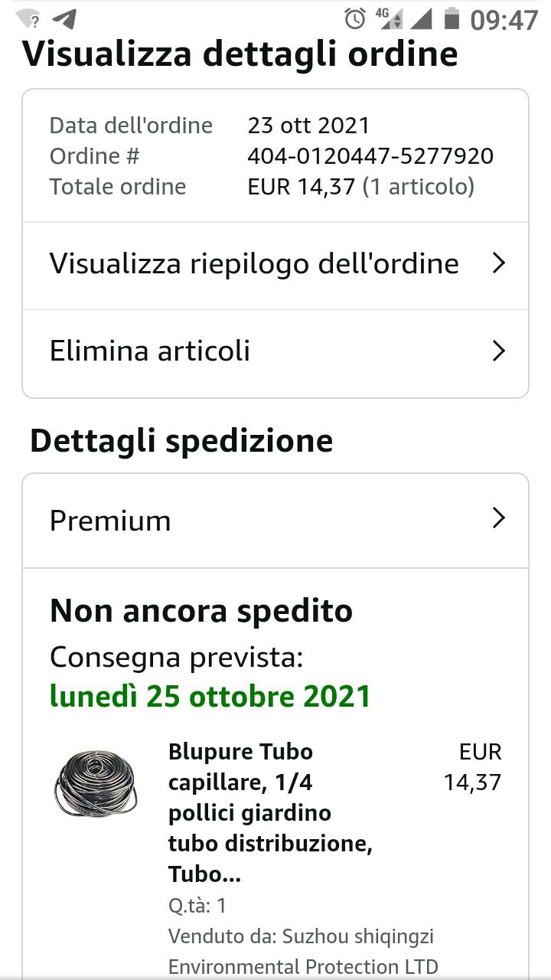Tap the Wi-Fi status icon

(28, 18)
